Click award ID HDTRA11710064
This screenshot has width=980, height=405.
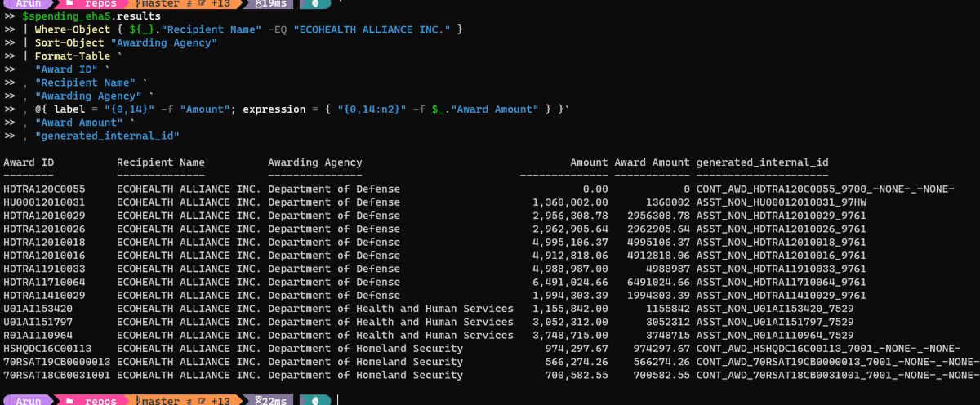coord(44,282)
